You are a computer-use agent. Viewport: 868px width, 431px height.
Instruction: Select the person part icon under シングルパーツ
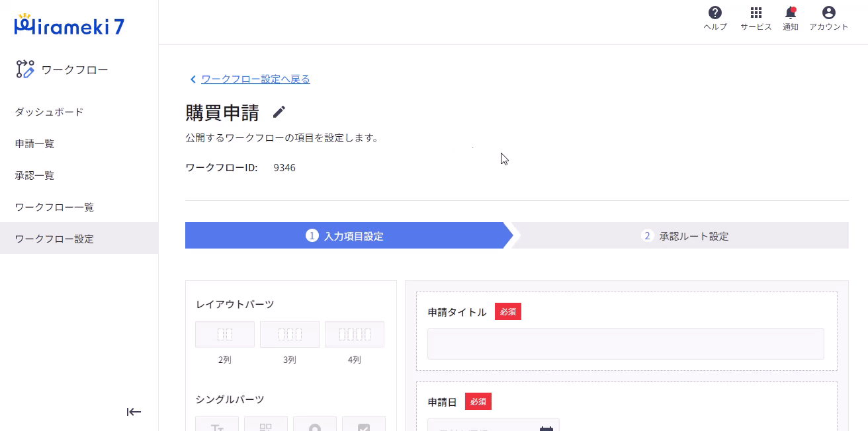pos(315,426)
